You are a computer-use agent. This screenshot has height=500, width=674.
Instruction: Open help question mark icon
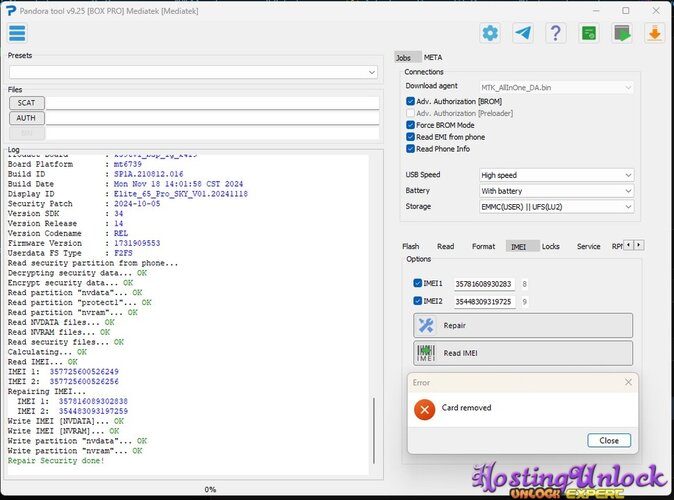[555, 34]
